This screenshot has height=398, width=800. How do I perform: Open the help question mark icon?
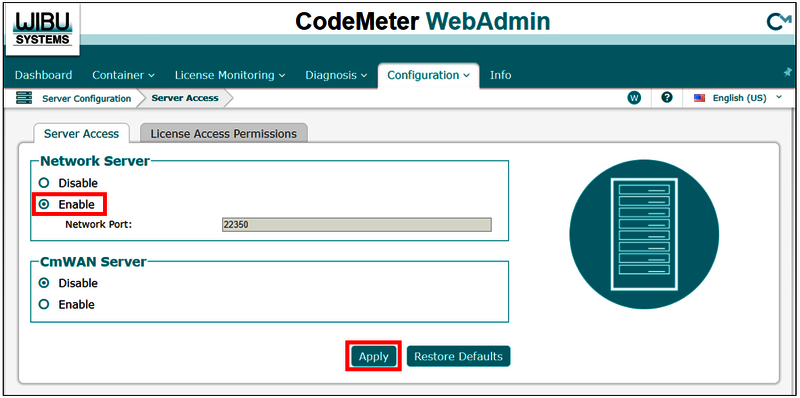[x=666, y=97]
